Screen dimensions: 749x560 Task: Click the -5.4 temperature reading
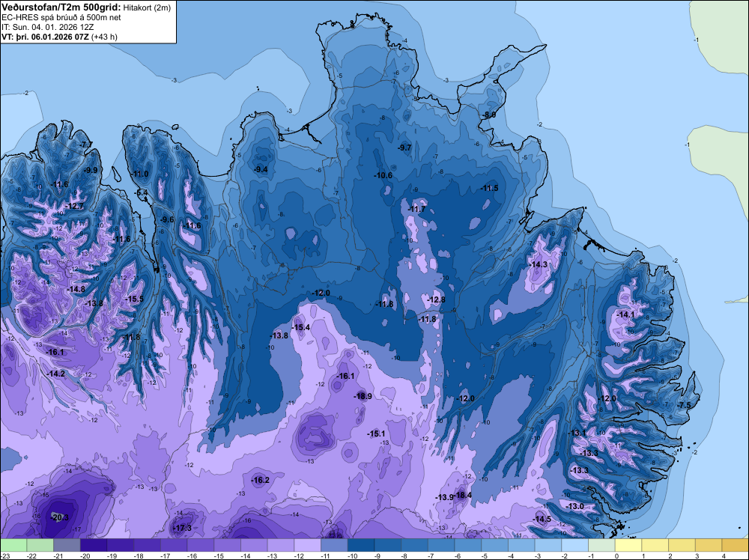(141, 193)
